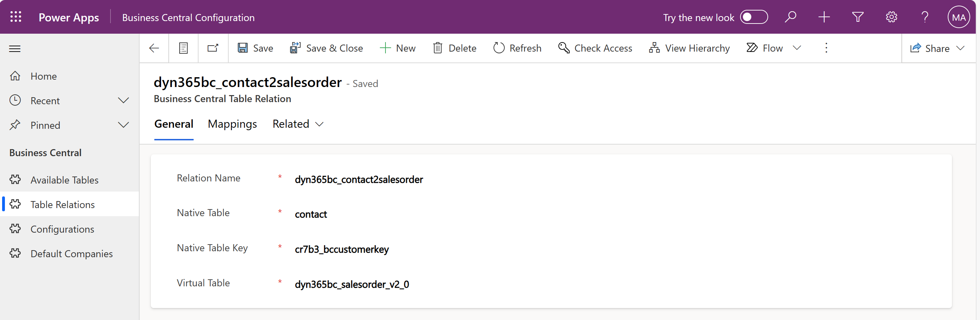Expand the Flow dropdown
This screenshot has height=320, width=980.
(797, 48)
